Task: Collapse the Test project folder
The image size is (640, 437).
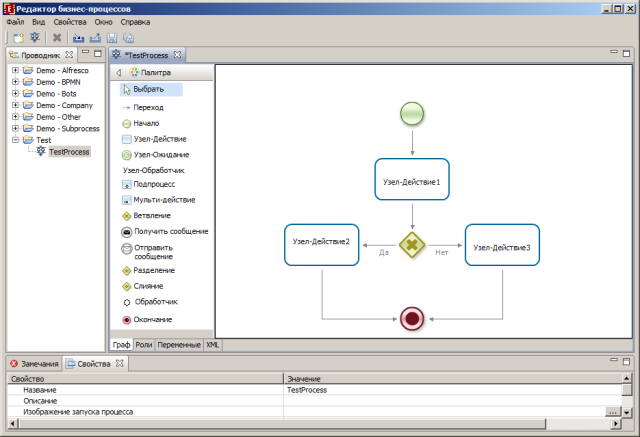Action: pos(15,141)
